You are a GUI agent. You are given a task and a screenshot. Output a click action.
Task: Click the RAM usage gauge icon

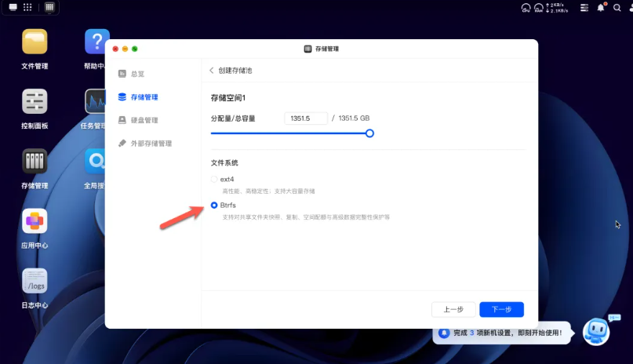pyautogui.click(x=539, y=8)
